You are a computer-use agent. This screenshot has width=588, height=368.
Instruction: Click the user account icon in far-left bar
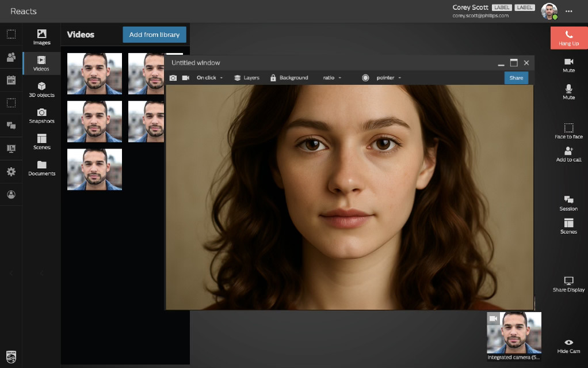click(x=12, y=195)
